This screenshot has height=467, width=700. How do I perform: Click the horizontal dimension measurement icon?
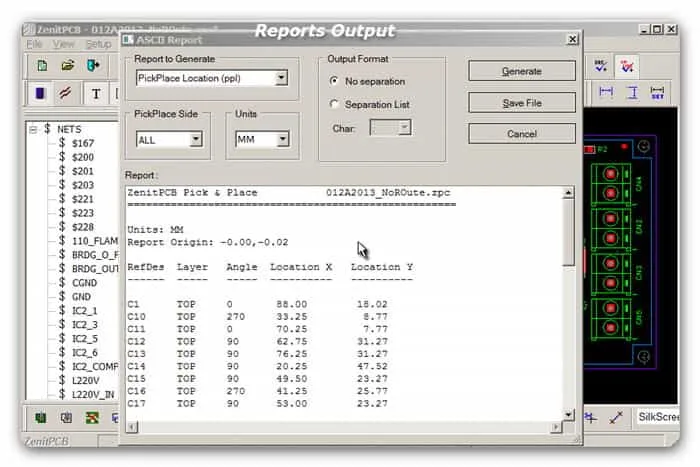[x=606, y=93]
